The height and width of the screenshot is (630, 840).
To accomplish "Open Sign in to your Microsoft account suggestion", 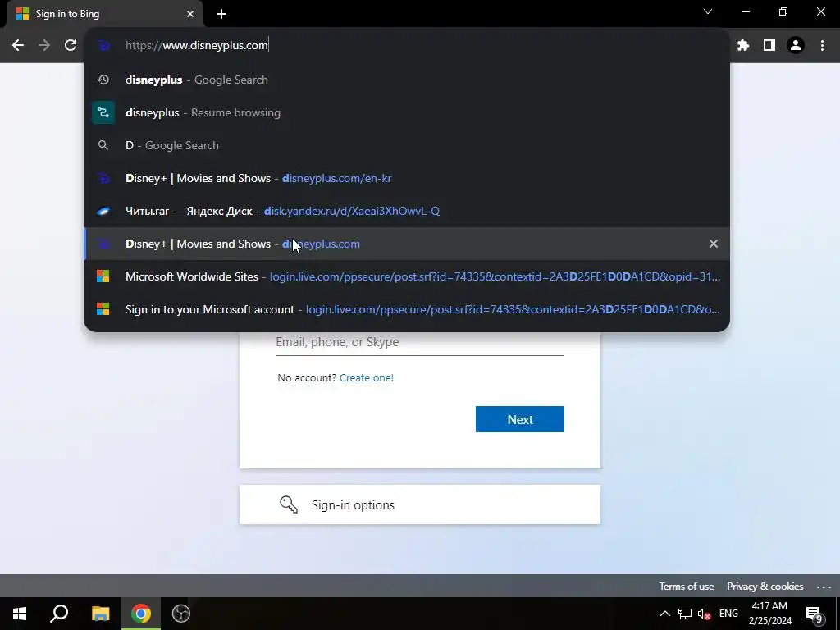I will point(407,309).
